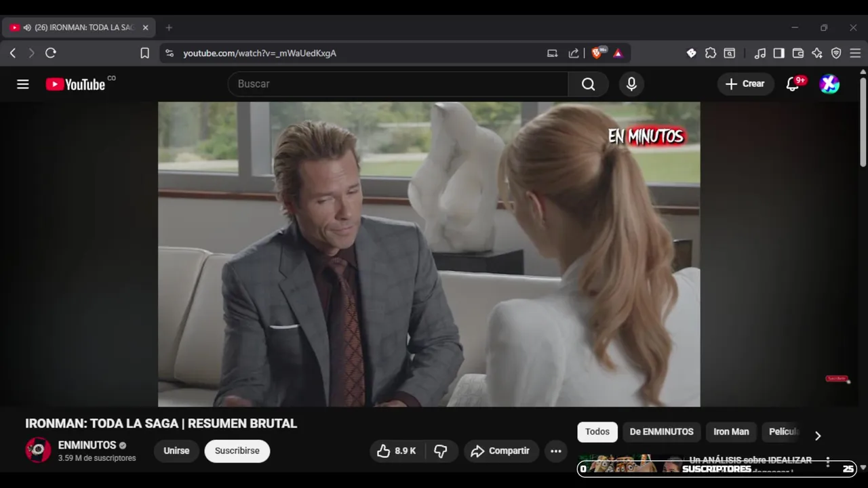Viewport: 868px width, 488px height.
Task: Go forward in browser history
Action: coord(31,53)
